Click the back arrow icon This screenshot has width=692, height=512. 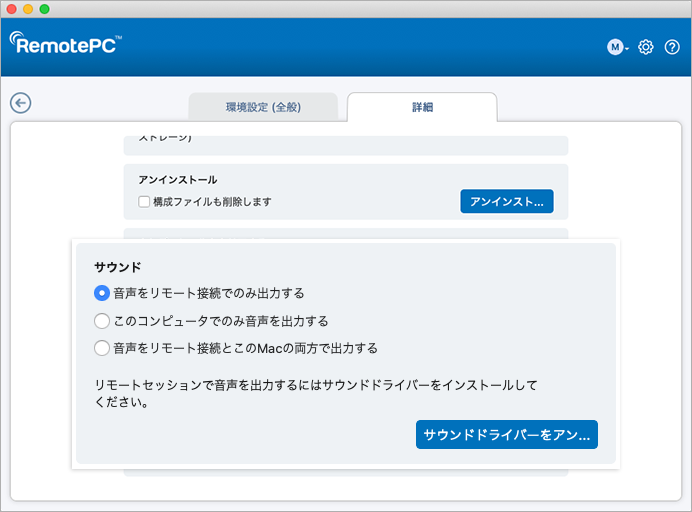20,103
